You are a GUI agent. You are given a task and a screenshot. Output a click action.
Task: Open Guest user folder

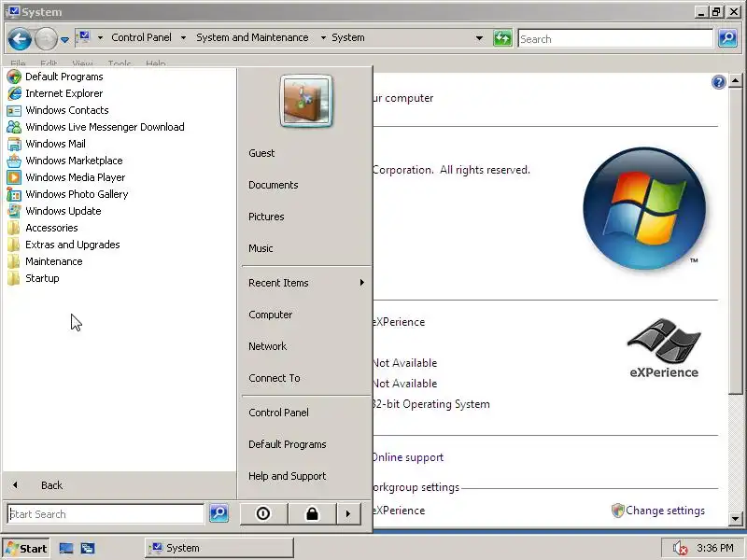tap(261, 153)
